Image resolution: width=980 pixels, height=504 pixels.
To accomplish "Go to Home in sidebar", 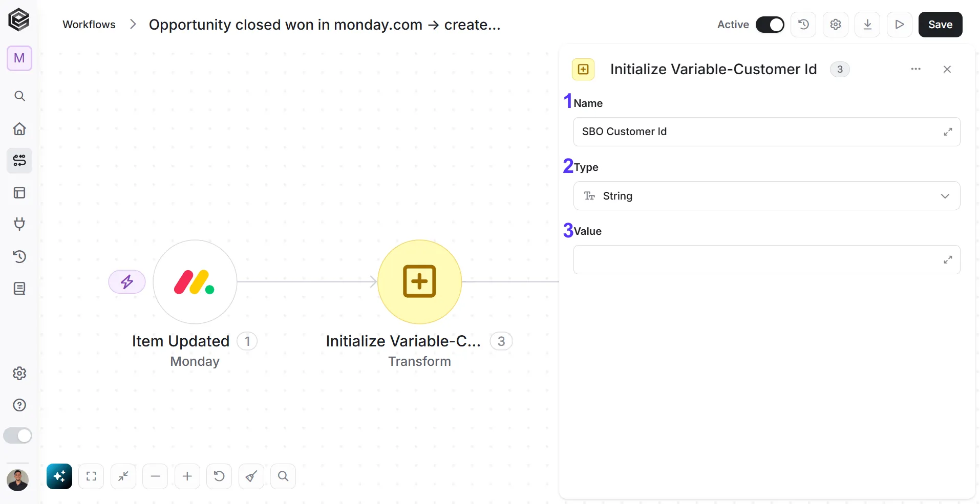I will [19, 128].
